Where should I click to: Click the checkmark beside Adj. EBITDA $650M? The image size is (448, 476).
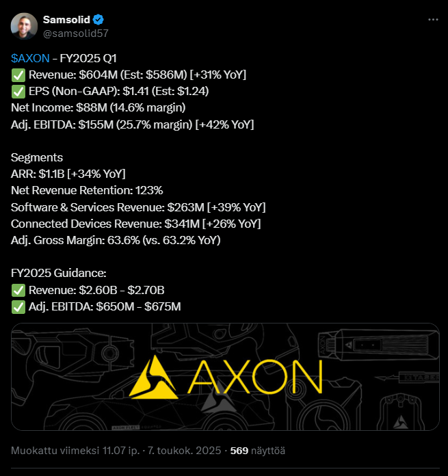[18, 306]
